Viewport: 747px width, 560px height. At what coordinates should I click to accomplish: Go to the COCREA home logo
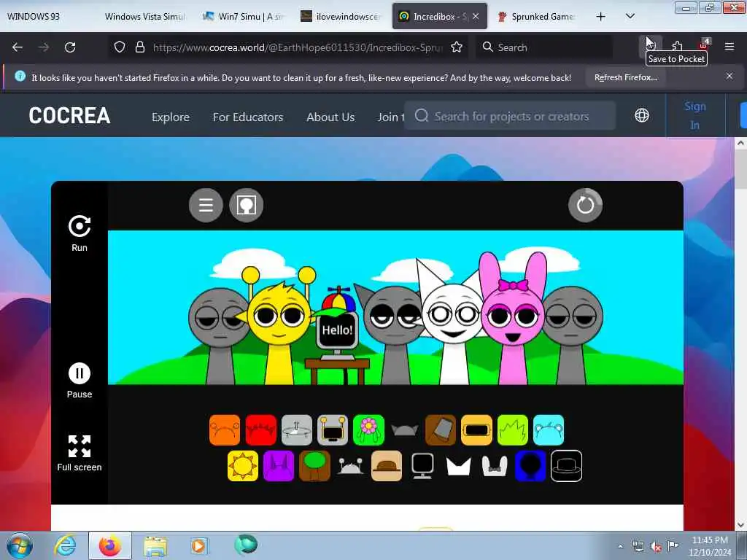coord(69,115)
